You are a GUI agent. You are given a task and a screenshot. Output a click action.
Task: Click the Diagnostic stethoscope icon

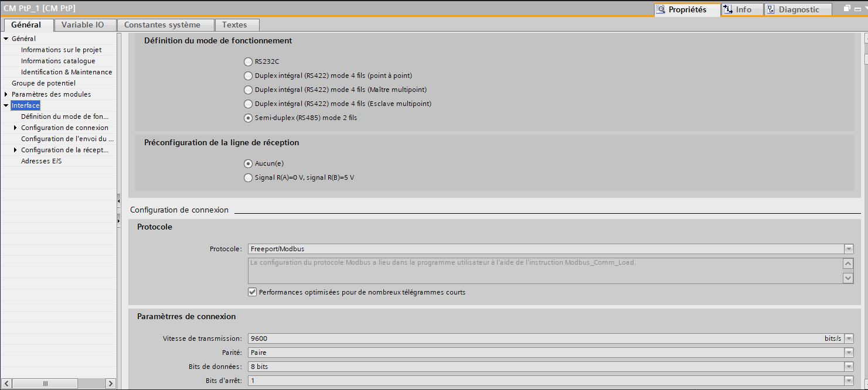[770, 9]
